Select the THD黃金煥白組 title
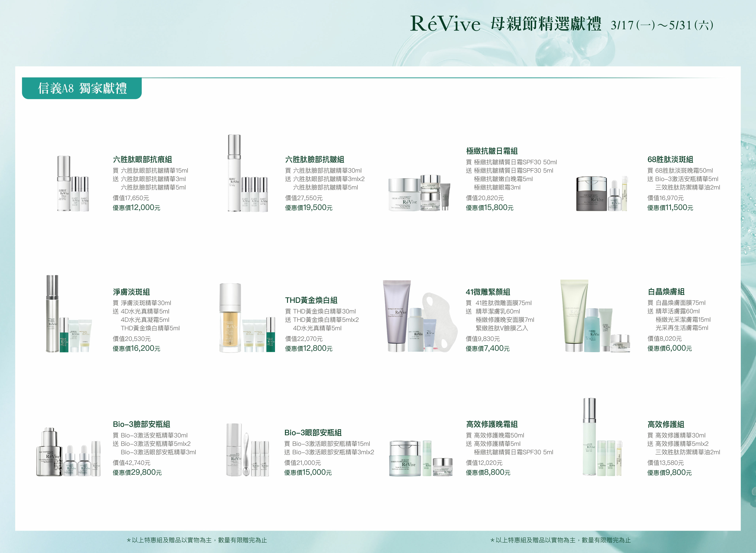 coord(311,300)
